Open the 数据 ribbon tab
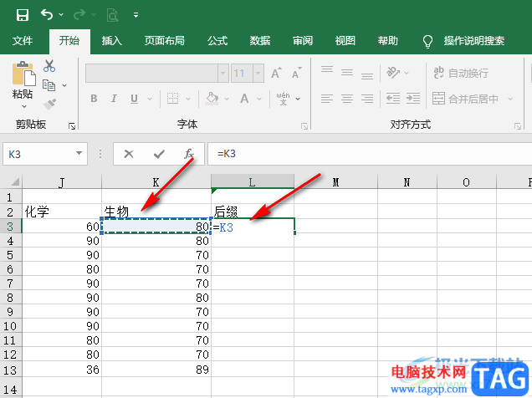 (260, 41)
